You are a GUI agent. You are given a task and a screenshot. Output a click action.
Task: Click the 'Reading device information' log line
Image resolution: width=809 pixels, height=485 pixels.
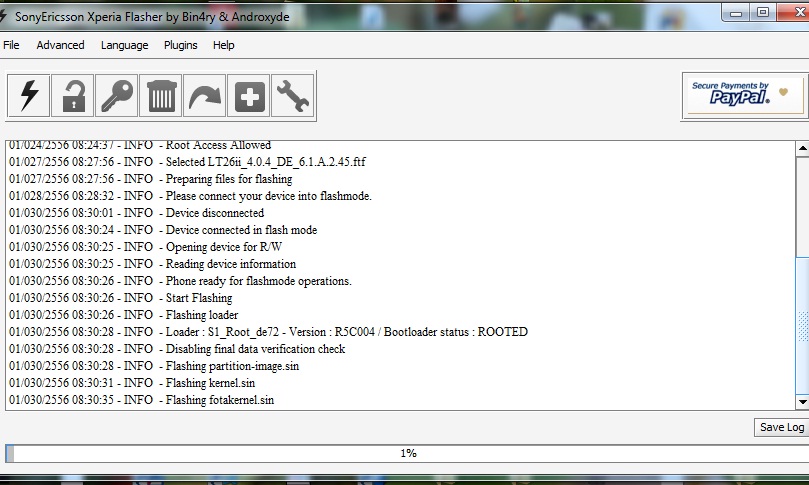[x=153, y=264]
